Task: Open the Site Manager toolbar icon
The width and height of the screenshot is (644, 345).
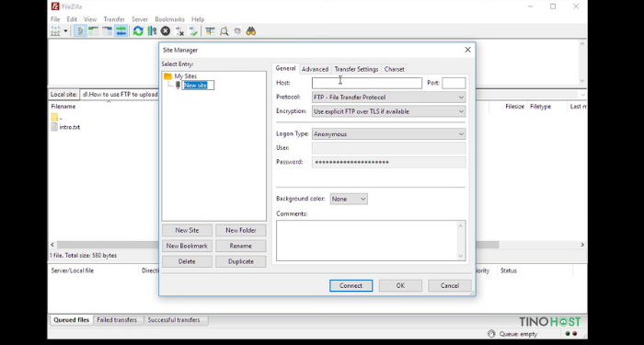Action: [54, 31]
